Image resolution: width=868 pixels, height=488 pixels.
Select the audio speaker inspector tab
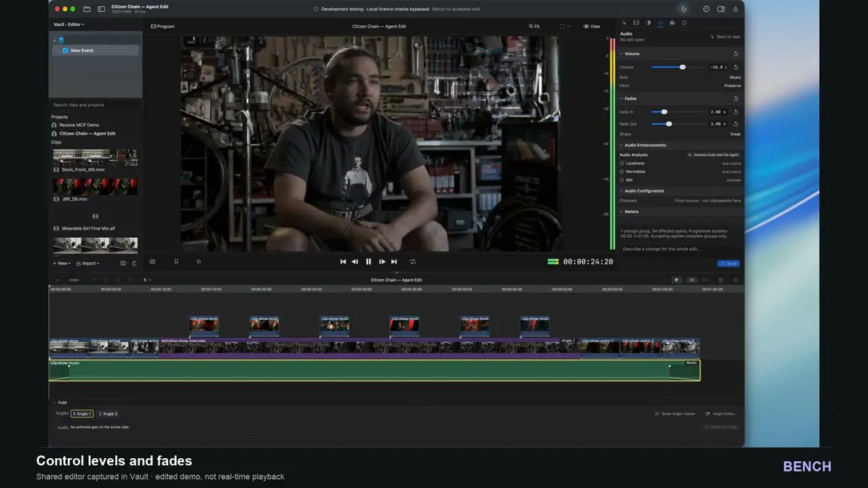(x=660, y=23)
